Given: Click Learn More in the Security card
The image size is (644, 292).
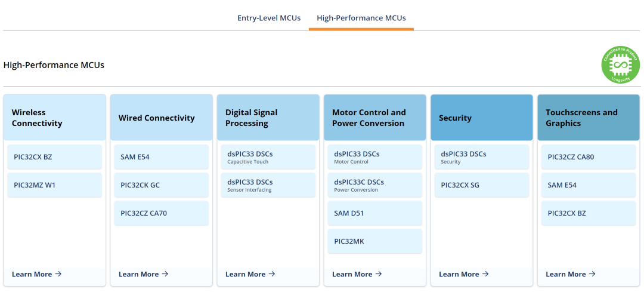Looking at the screenshot, I should pos(463,274).
